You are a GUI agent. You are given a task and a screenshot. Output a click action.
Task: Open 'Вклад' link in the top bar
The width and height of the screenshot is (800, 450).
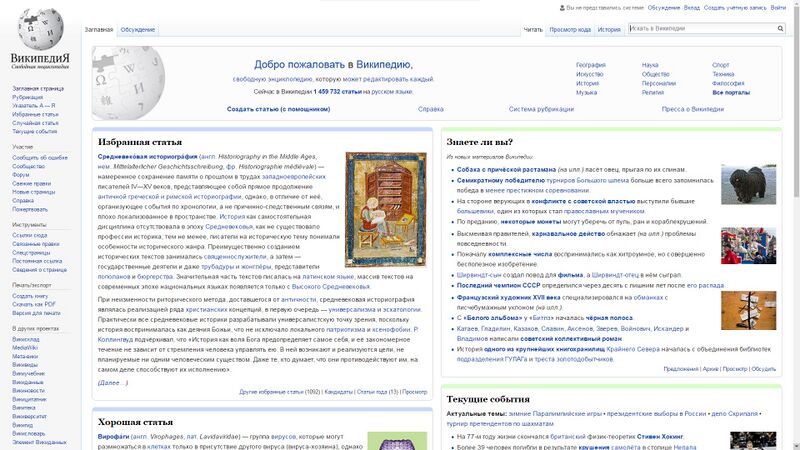coord(691,8)
